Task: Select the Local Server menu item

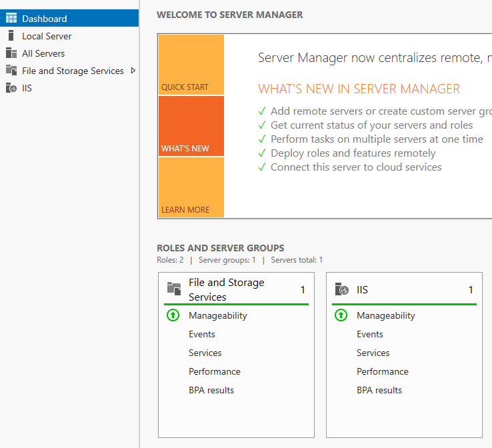Action: coord(47,36)
